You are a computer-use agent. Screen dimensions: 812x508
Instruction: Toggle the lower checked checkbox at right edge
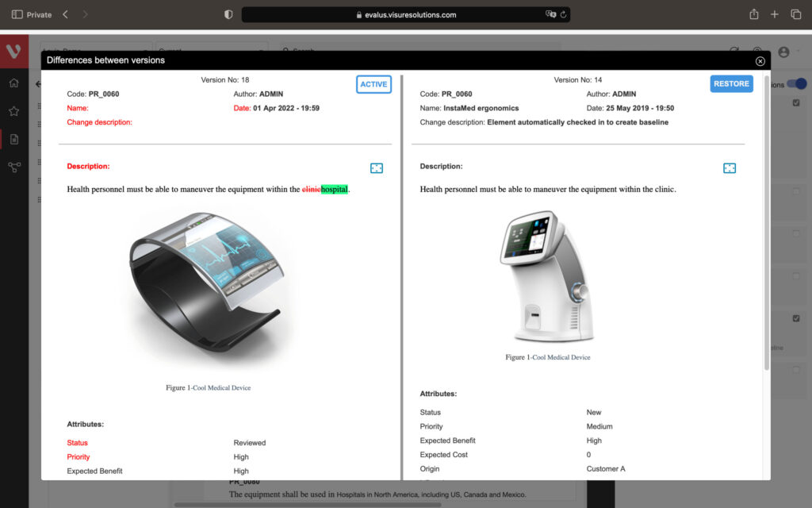(x=796, y=318)
